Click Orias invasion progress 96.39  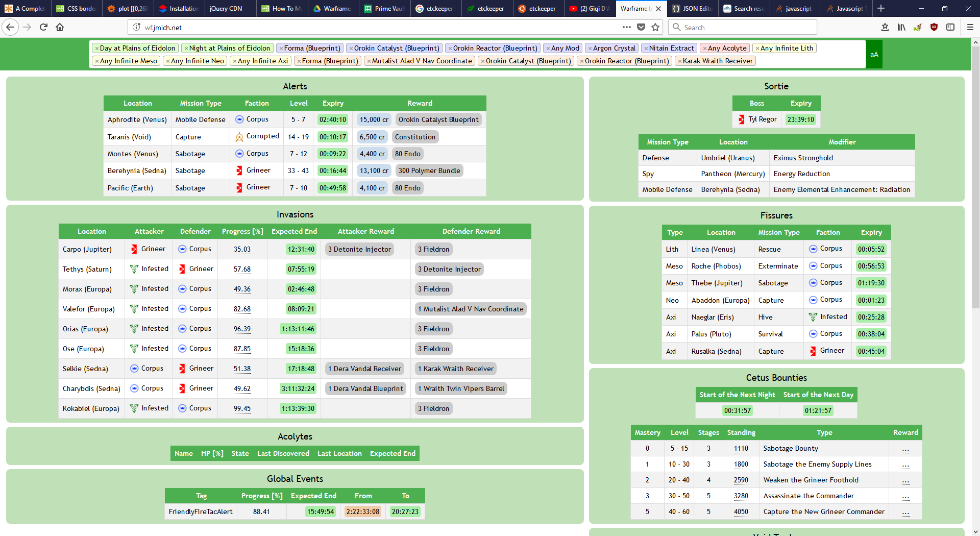pyautogui.click(x=242, y=329)
